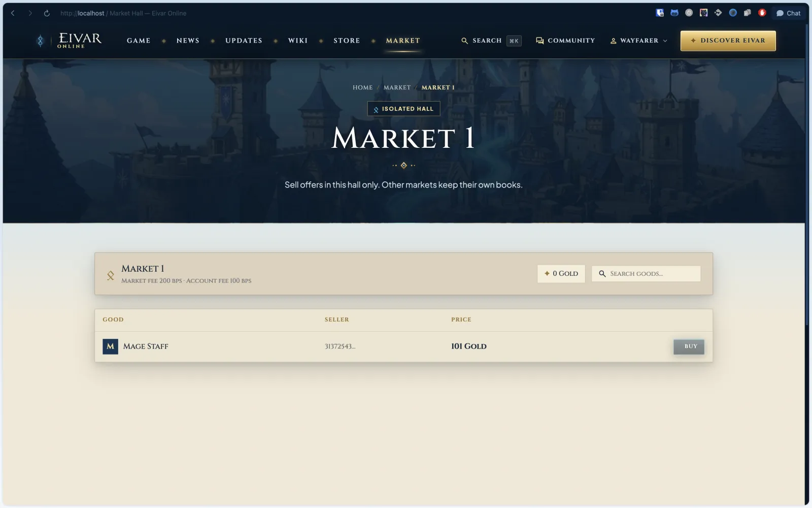Image resolution: width=812 pixels, height=508 pixels.
Task: Open the Community link in header
Action: (565, 41)
